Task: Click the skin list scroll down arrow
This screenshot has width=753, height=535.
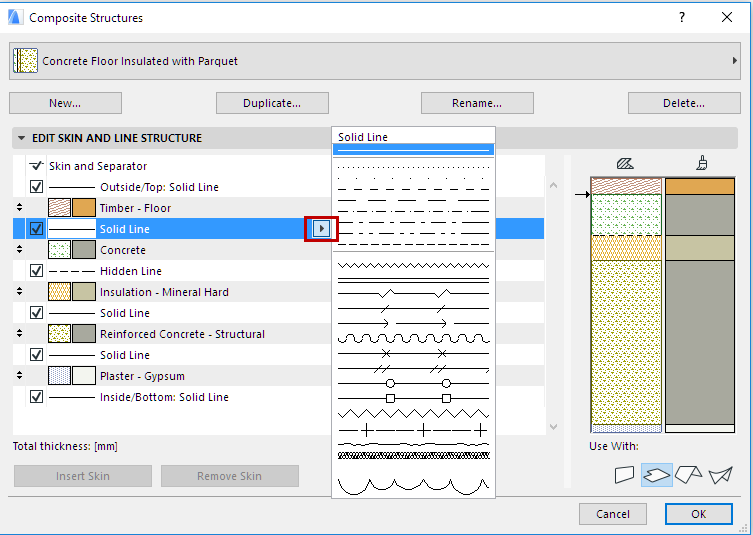Action: 553,426
